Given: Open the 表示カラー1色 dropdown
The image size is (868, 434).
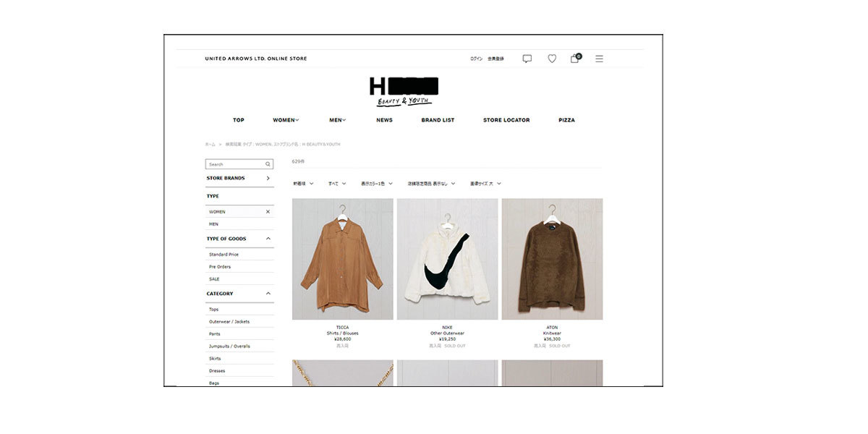Looking at the screenshot, I should (377, 184).
